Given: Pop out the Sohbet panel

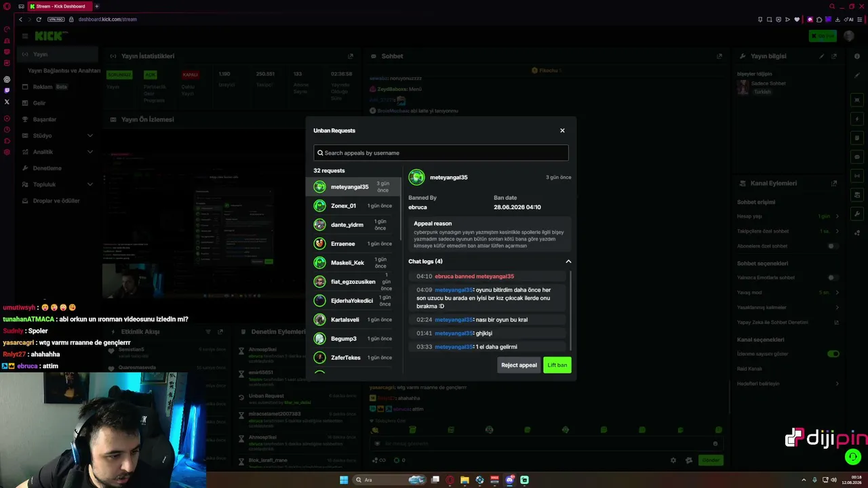Looking at the screenshot, I should (x=719, y=56).
